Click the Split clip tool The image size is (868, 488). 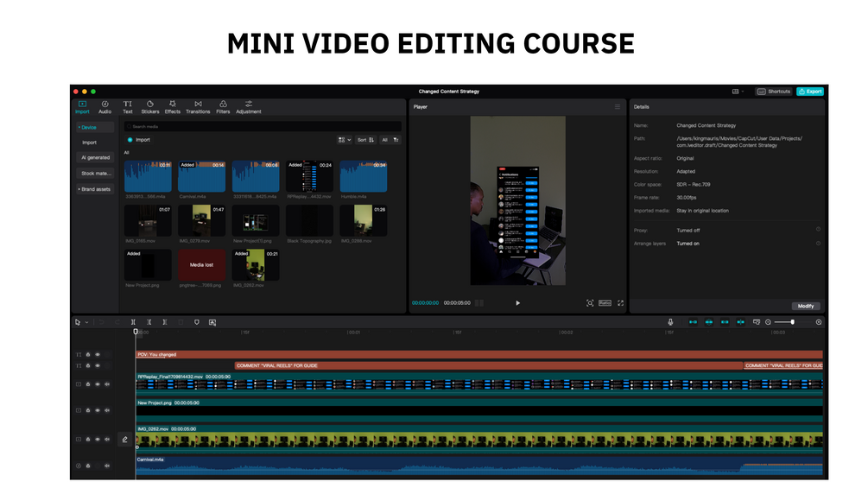(133, 322)
